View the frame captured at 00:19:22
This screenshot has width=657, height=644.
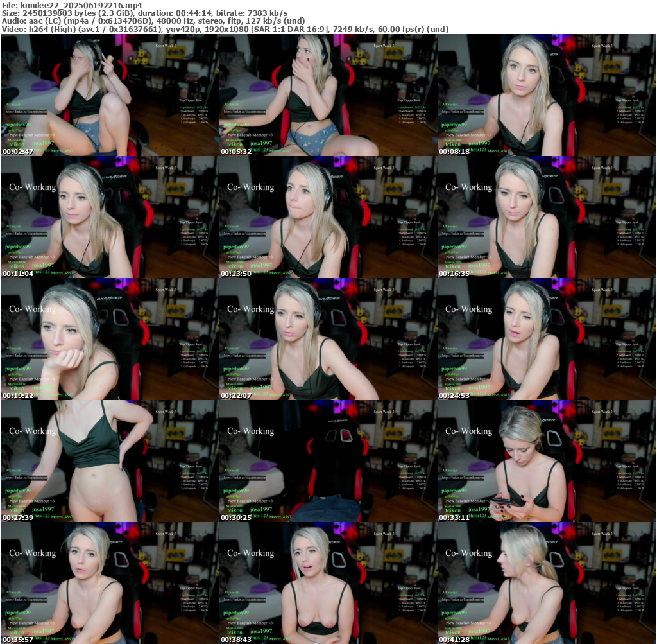pyautogui.click(x=110, y=339)
